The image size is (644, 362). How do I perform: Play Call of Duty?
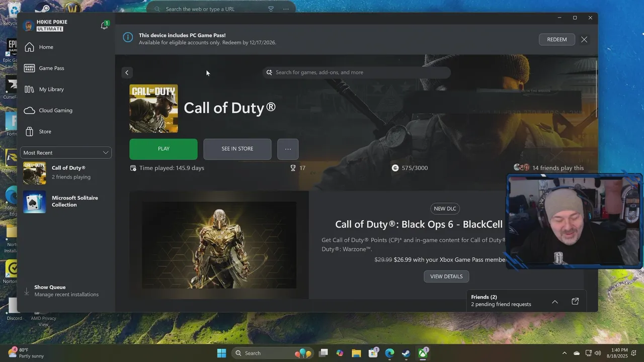click(x=164, y=149)
